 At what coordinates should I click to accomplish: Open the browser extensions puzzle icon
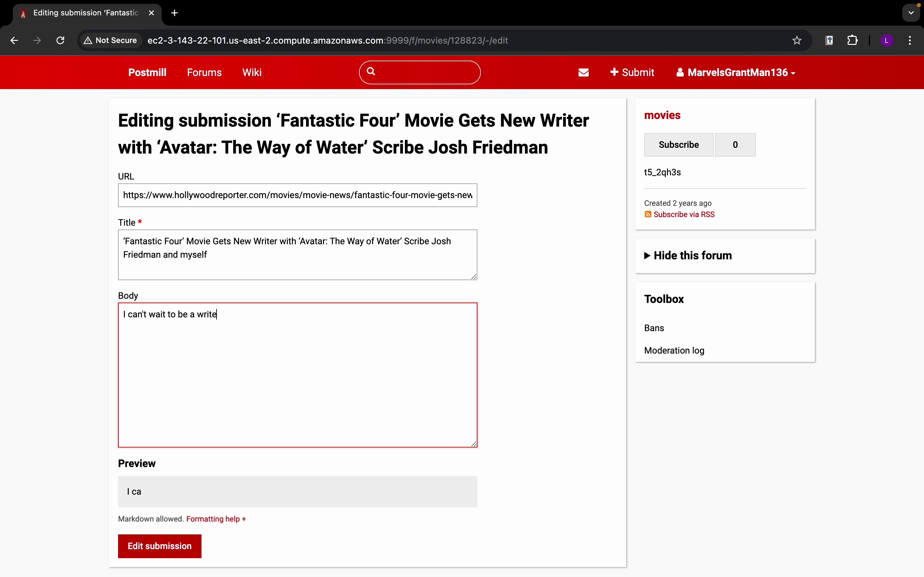click(852, 40)
